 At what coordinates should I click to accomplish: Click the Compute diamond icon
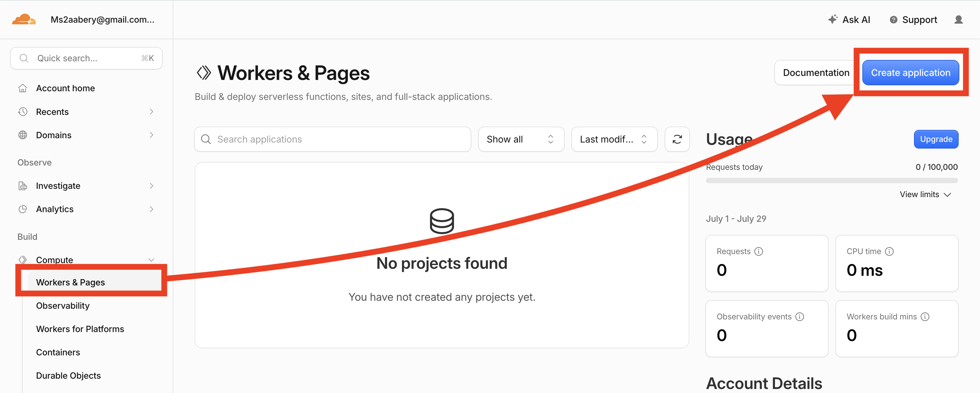point(23,259)
